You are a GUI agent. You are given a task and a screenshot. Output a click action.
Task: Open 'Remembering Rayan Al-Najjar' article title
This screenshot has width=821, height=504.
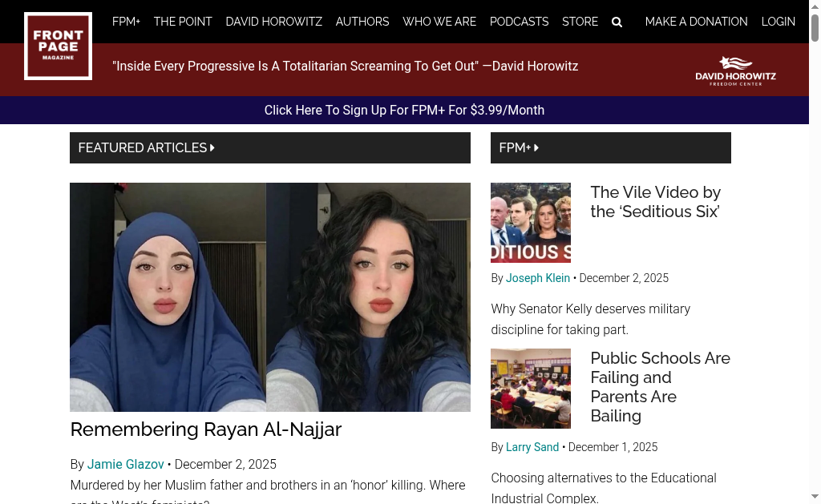(205, 429)
